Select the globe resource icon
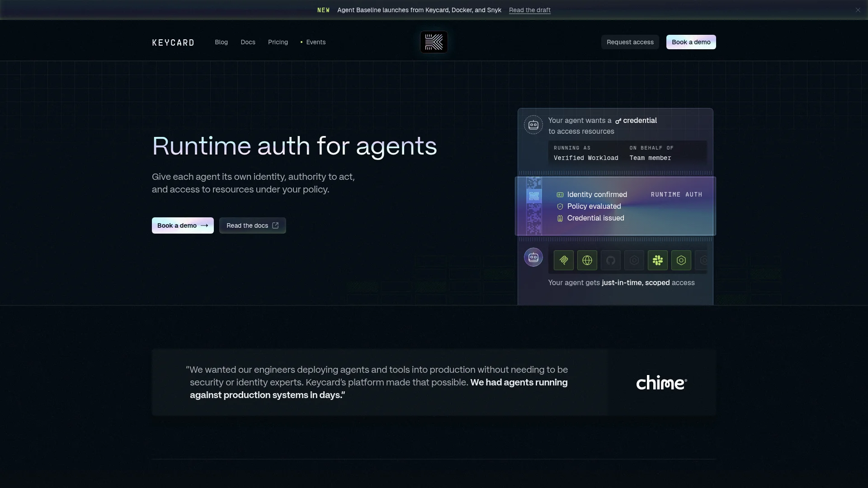The height and width of the screenshot is (488, 868). (x=587, y=260)
